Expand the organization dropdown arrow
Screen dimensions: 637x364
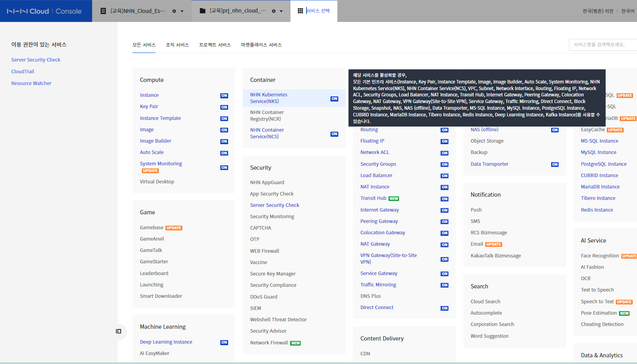tap(182, 11)
